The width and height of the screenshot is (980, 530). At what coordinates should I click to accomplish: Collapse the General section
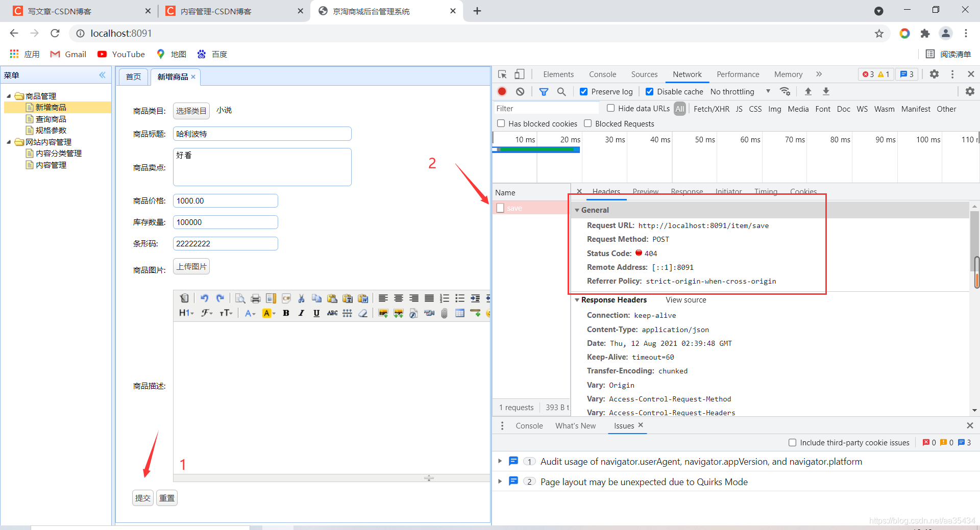pyautogui.click(x=577, y=210)
